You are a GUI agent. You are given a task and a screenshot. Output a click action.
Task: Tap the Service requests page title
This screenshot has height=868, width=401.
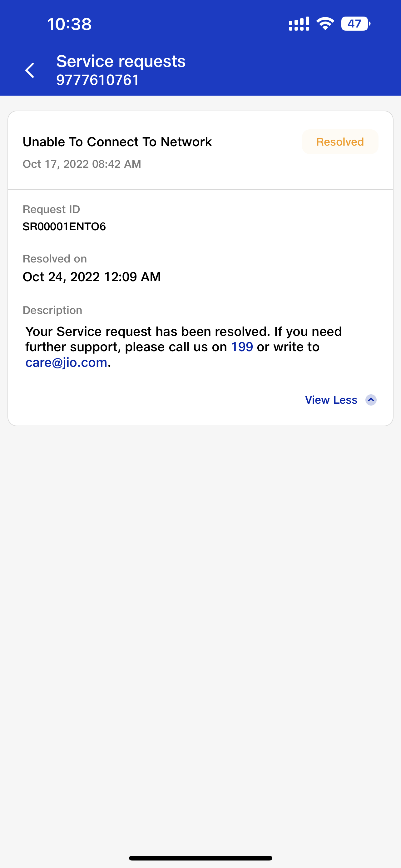121,61
